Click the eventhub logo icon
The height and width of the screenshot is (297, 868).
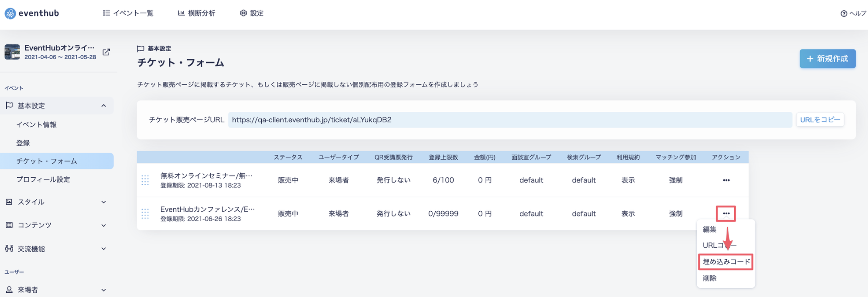(10, 14)
